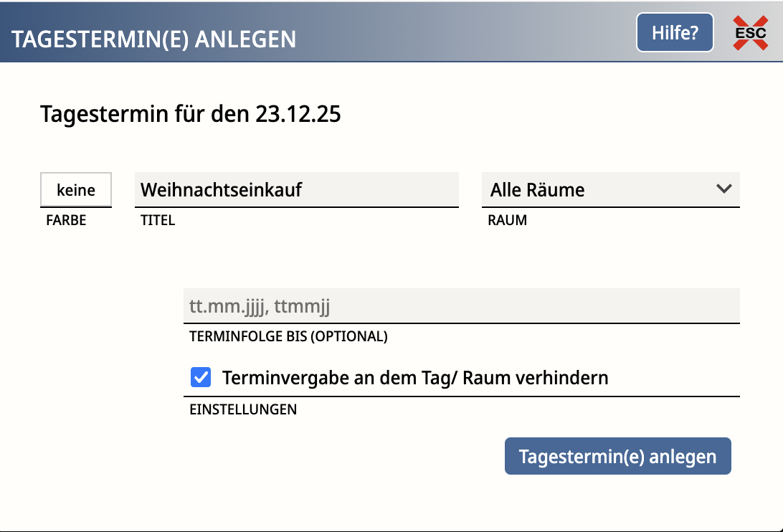Focus the Weihnachtseinkauf title field
Screen dimensions: 783x532
coord(296,190)
